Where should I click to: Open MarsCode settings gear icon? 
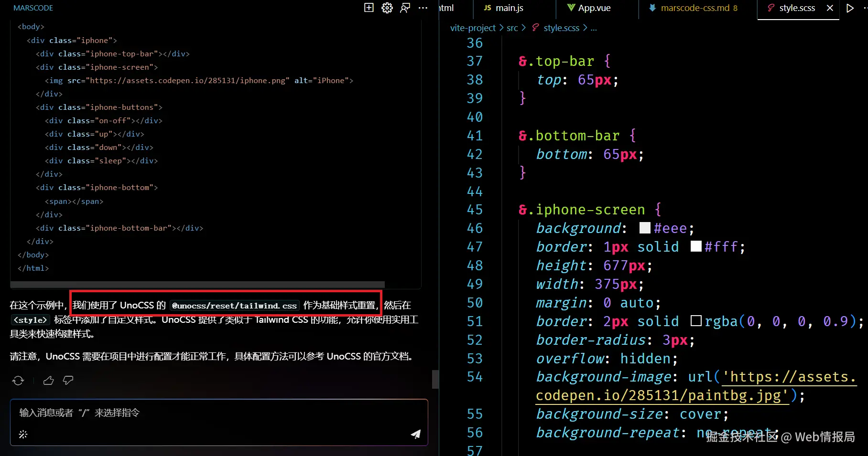click(387, 8)
